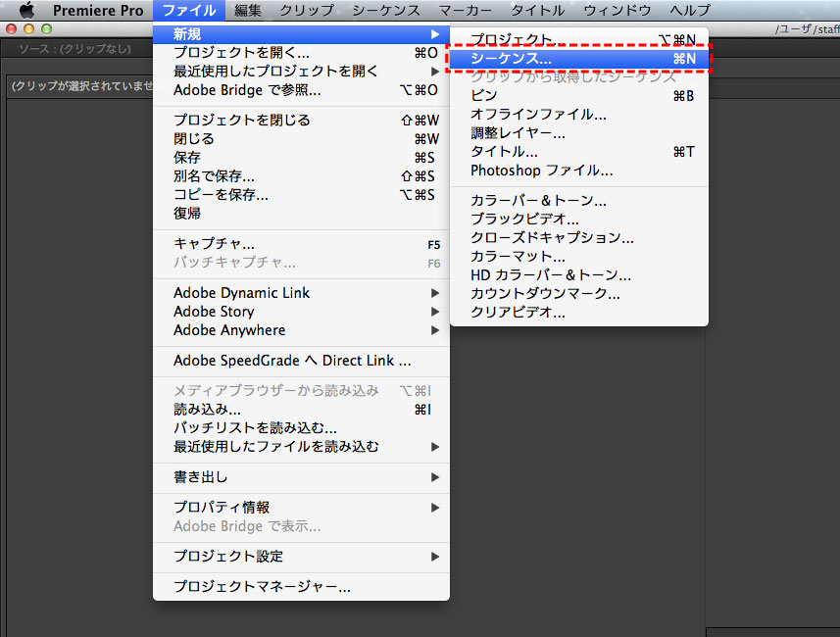Choose タイトル... in the 新規 submenu

(579, 152)
